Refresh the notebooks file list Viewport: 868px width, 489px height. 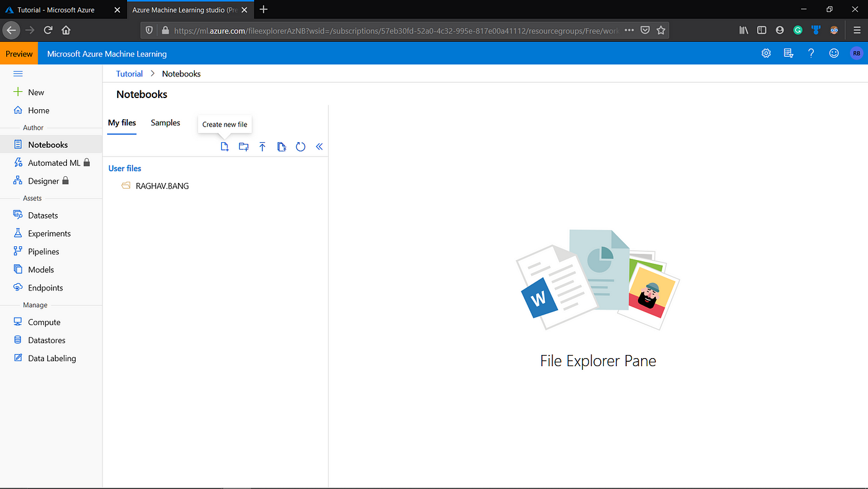coord(301,147)
